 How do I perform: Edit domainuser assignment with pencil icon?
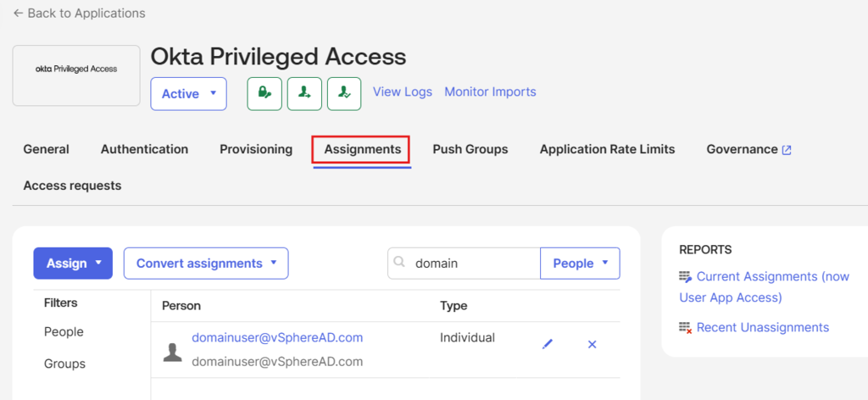pos(548,345)
